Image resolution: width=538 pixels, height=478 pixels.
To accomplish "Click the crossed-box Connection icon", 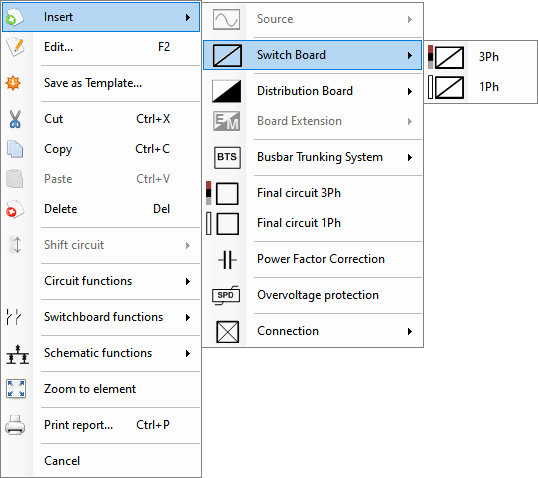I will pyautogui.click(x=227, y=331).
